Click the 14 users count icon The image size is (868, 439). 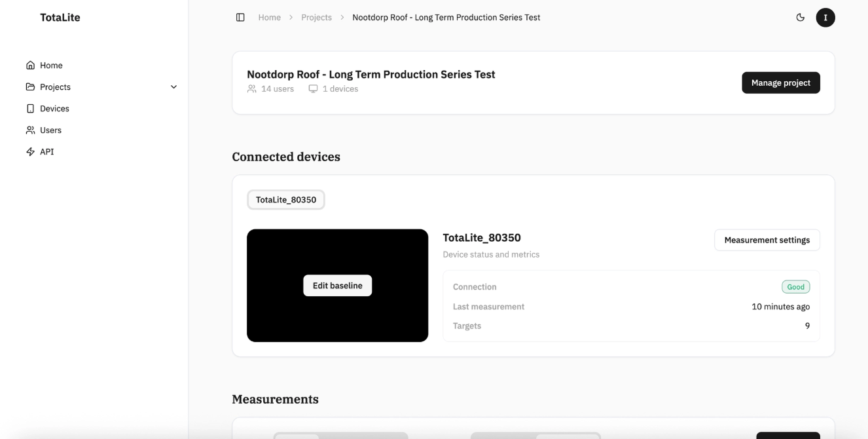click(252, 89)
